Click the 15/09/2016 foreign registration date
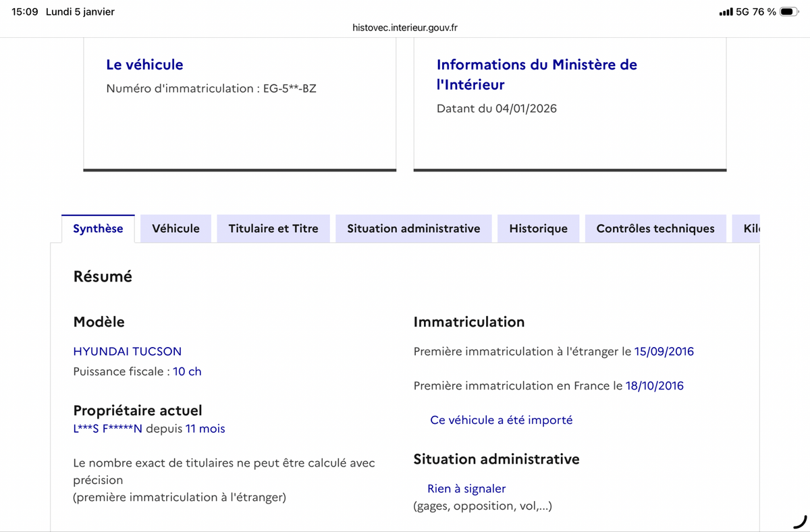 (x=664, y=352)
